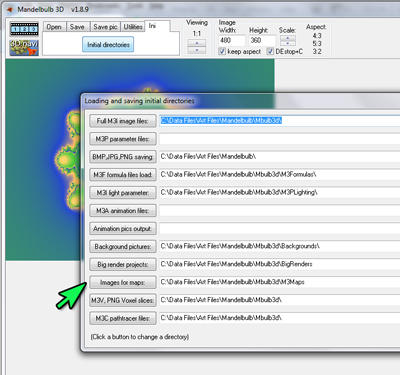The image size is (400, 375).
Task: Click the BMP,JPG,PNG saving path field
Action: [x=279, y=157]
